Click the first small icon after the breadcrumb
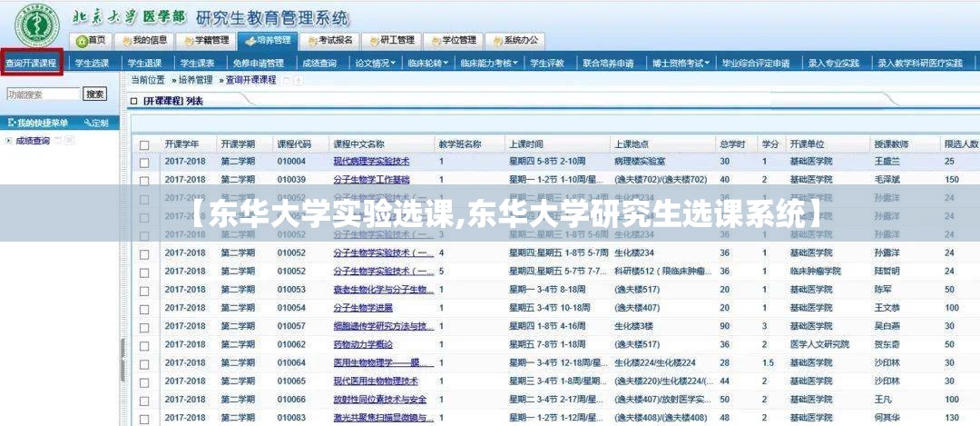Viewport: 980px width, 426px height. (287, 80)
